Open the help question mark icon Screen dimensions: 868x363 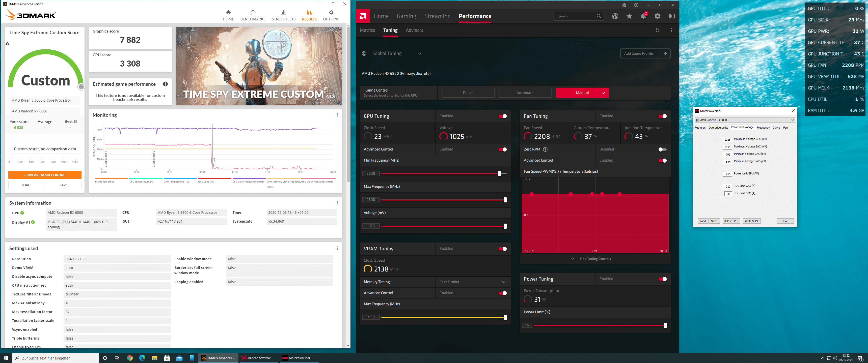tap(636, 5)
